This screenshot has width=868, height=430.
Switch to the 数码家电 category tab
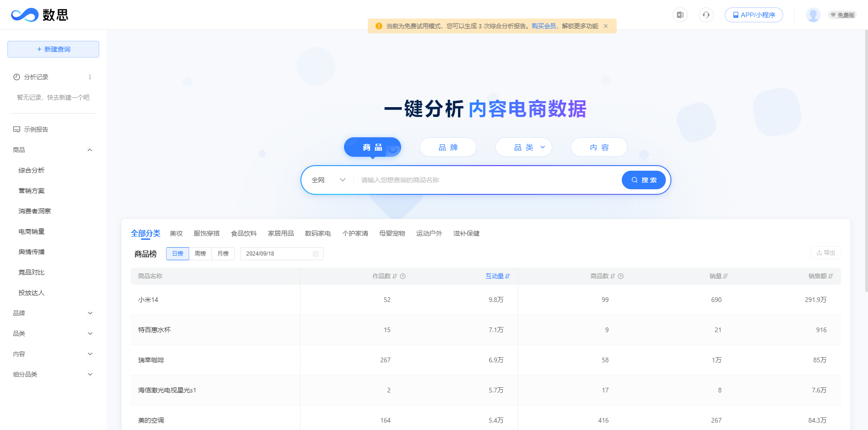point(318,233)
